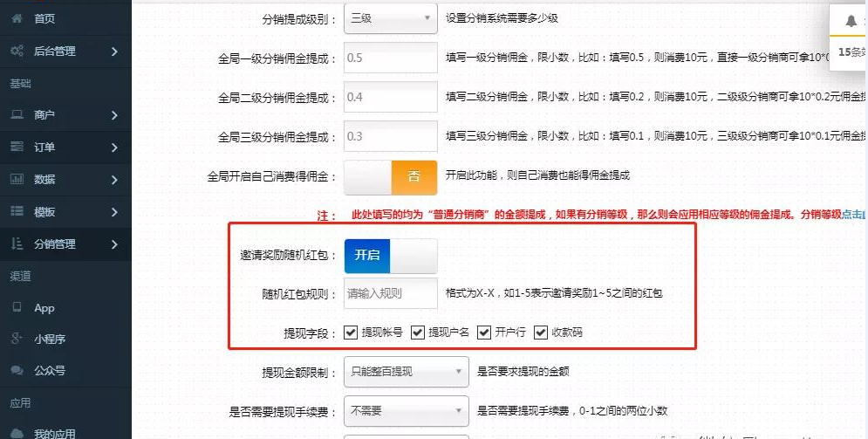Screen dimensions: 868x439
Task: Click the 渠道 section heading in sidebar
Action: pos(20,276)
